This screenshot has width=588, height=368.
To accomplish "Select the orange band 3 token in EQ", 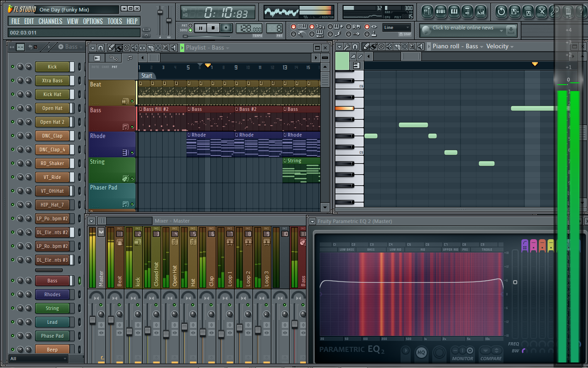I will click(x=542, y=245).
